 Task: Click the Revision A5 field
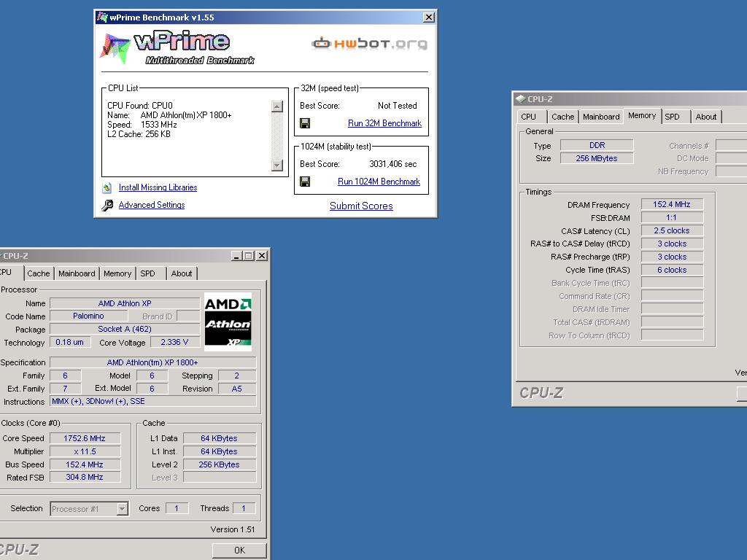pos(237,389)
